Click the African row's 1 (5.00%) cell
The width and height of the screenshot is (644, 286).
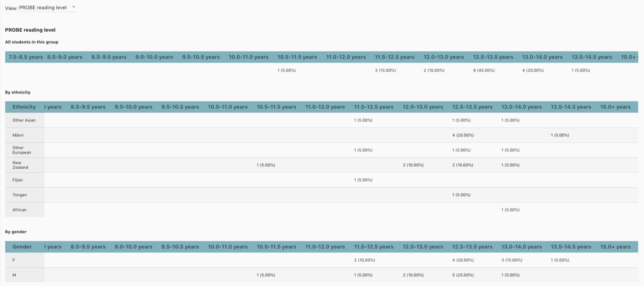tap(510, 210)
